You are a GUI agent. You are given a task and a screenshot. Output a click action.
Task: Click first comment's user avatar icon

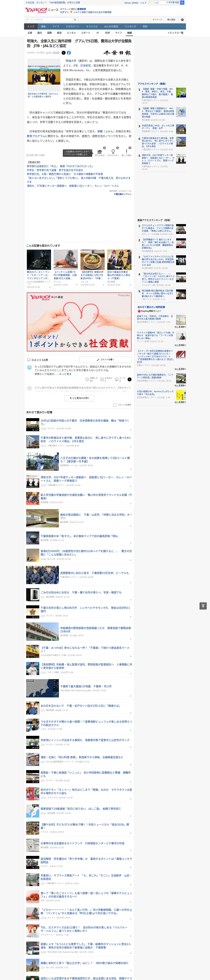pyautogui.click(x=29, y=367)
